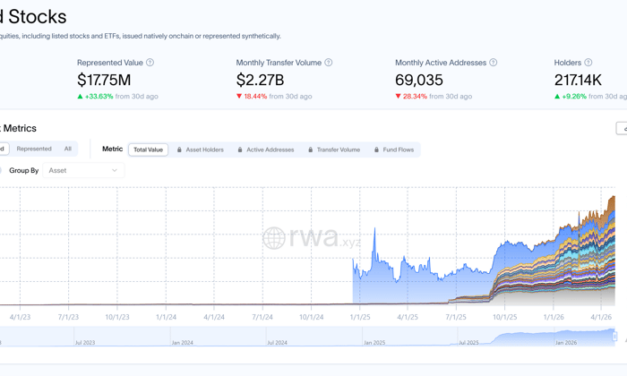This screenshot has height=376, width=627.
Task: Switch to Transfer Volume metric
Action: [x=334, y=150]
